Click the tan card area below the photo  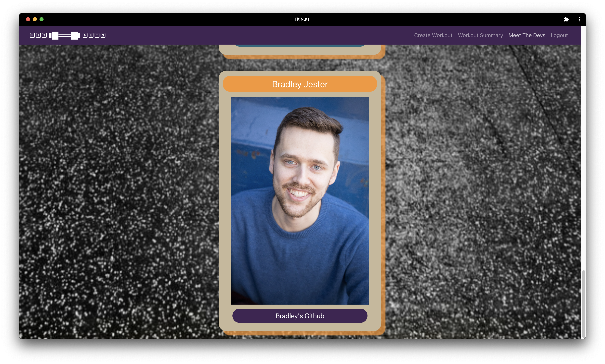click(300, 327)
